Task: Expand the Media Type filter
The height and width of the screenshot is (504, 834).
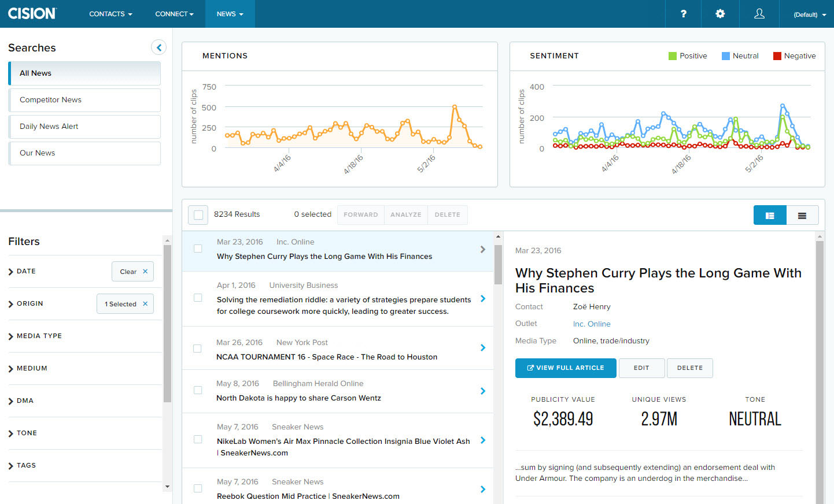Action: 39,336
